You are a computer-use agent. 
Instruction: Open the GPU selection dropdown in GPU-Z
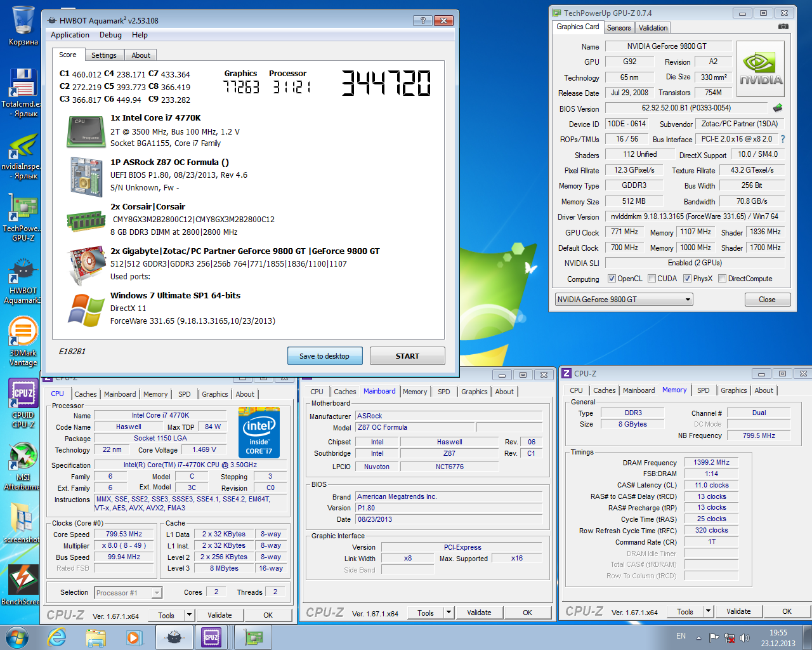click(624, 300)
